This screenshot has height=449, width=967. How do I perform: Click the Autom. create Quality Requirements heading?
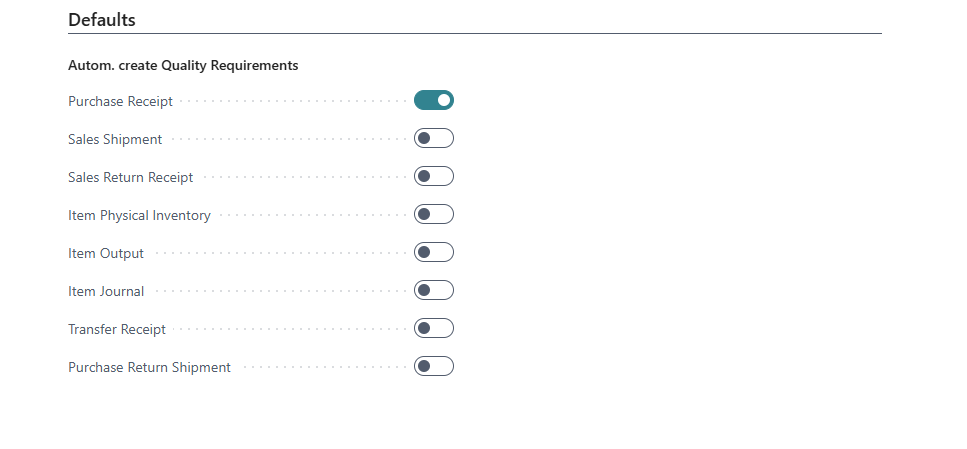coord(183,66)
